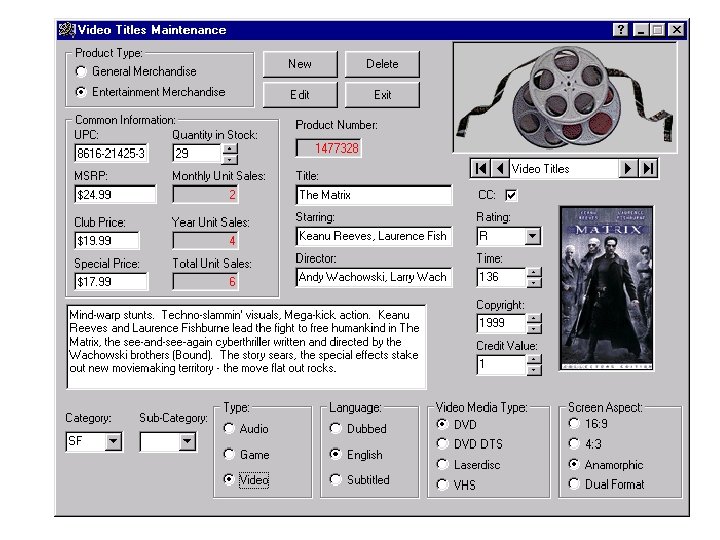Go to last Video Titles record
The image size is (720, 540).
tap(648, 169)
